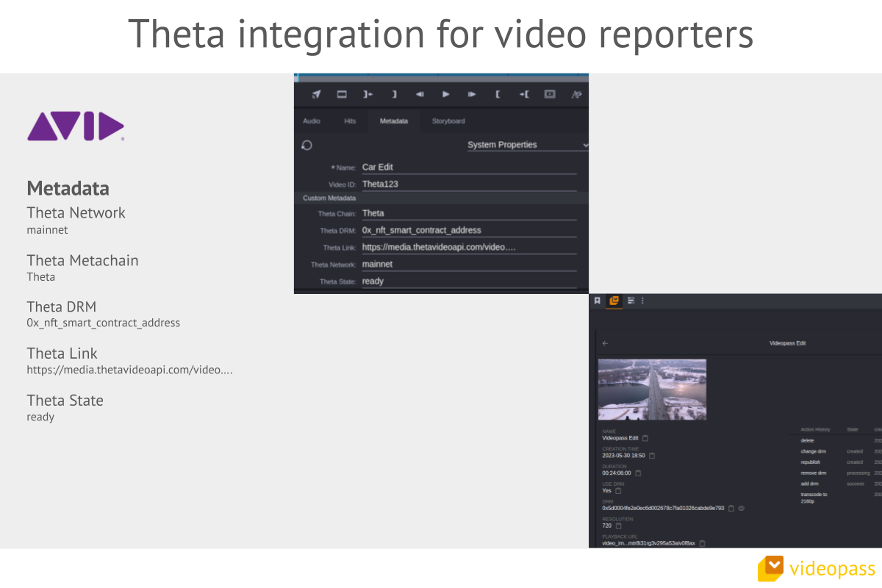Click the send-to-playback paper plane icon
The width and height of the screenshot is (882, 588).
(316, 94)
